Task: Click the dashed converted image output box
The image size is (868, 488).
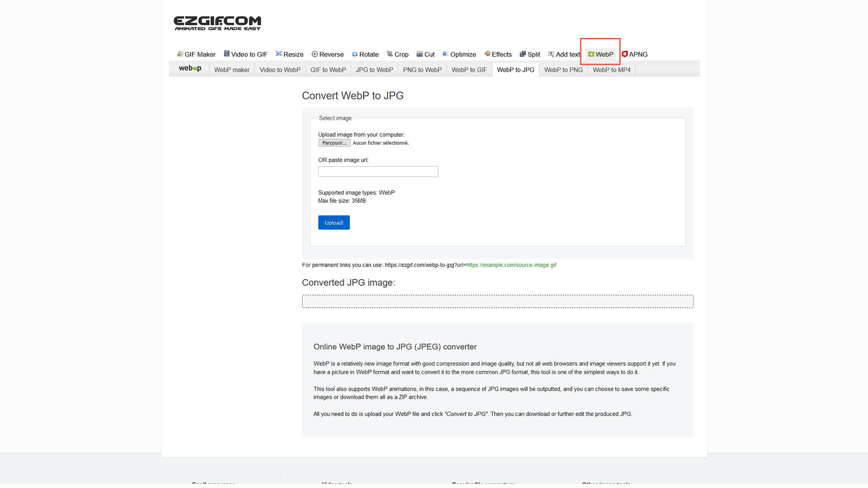Action: pyautogui.click(x=498, y=301)
